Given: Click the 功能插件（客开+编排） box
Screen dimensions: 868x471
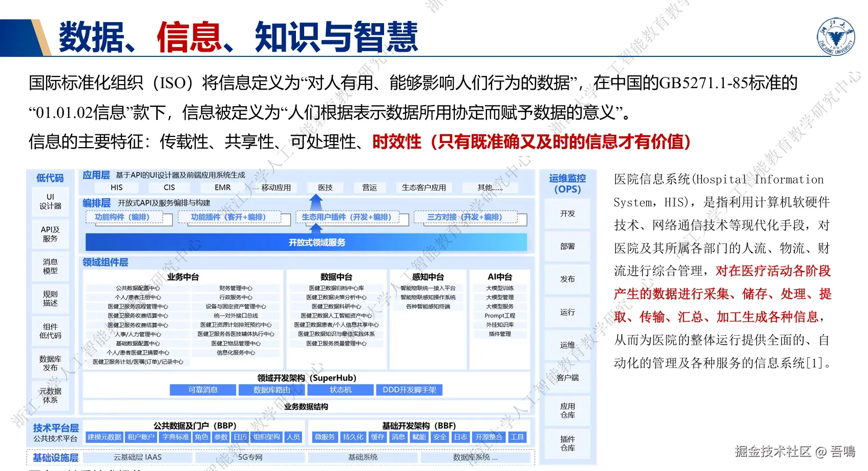Looking at the screenshot, I should 228,217.
